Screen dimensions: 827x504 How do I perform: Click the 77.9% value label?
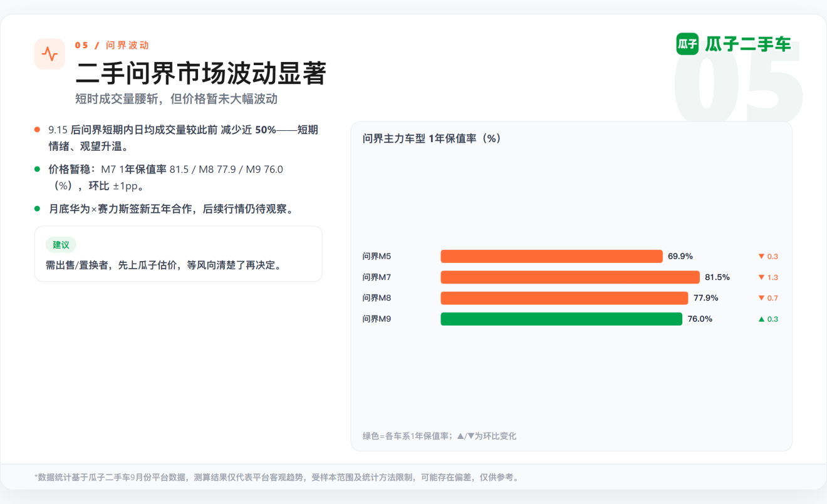(706, 298)
